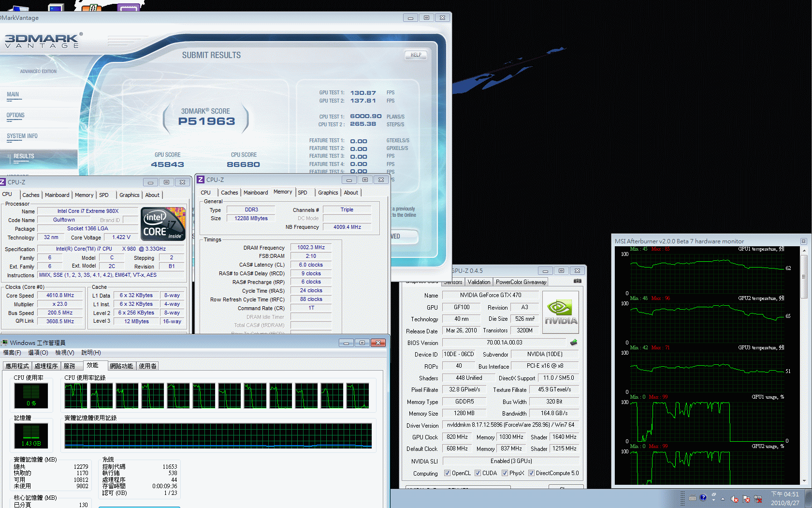Click the GPU Clock value 820 MHz

(x=457, y=437)
